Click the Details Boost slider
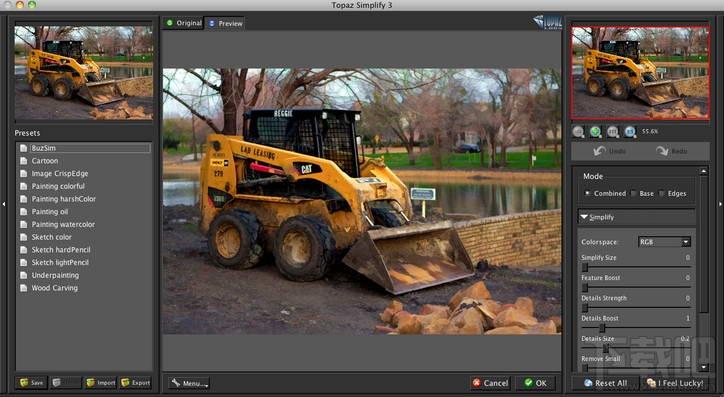Screen dimensions: 724x397 point(636,328)
